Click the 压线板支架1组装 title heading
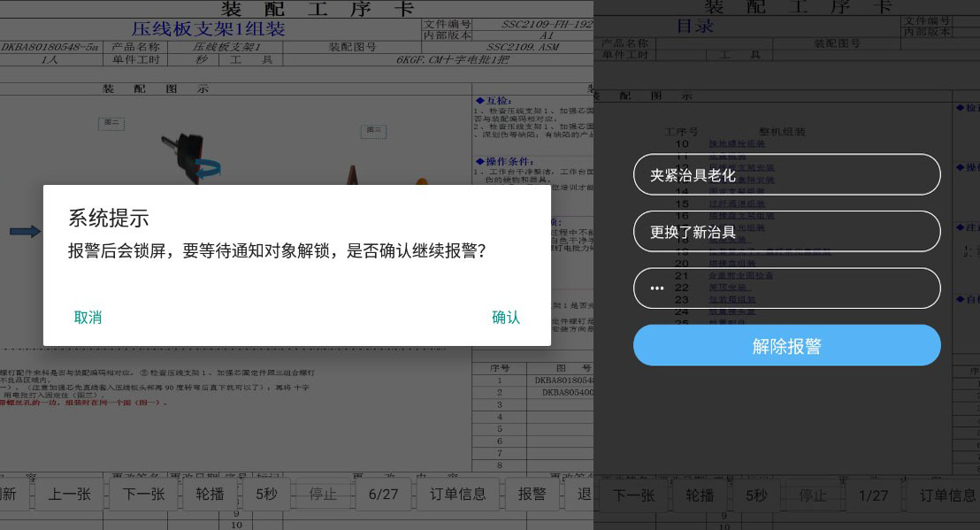Image resolution: width=980 pixels, height=530 pixels. [208, 28]
